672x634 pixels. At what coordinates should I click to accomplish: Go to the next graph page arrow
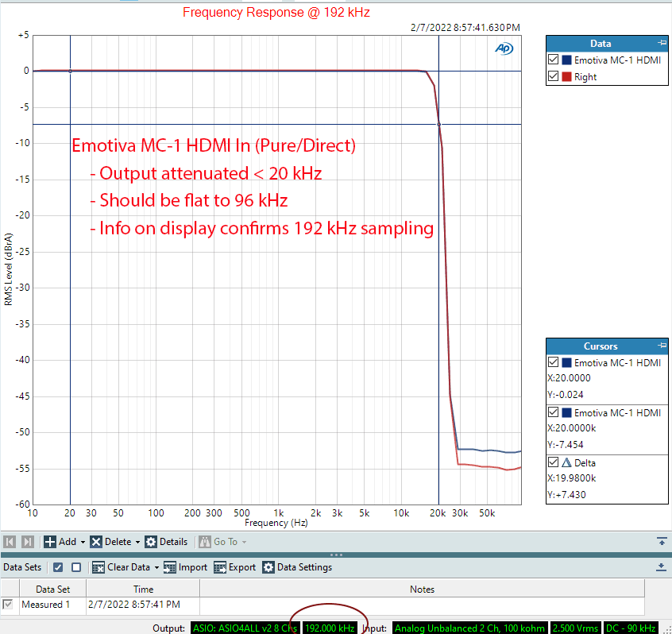tap(28, 542)
